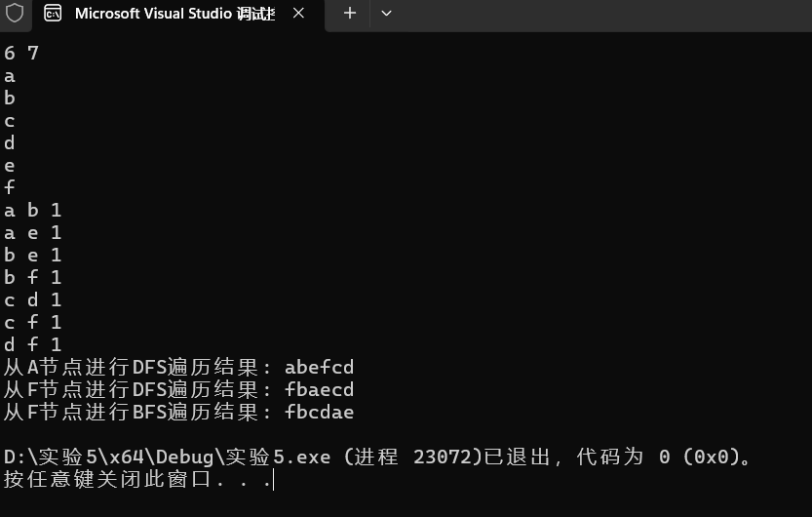812x517 pixels.
Task: Click the edge line "b e 1"
Action: click(x=32, y=255)
